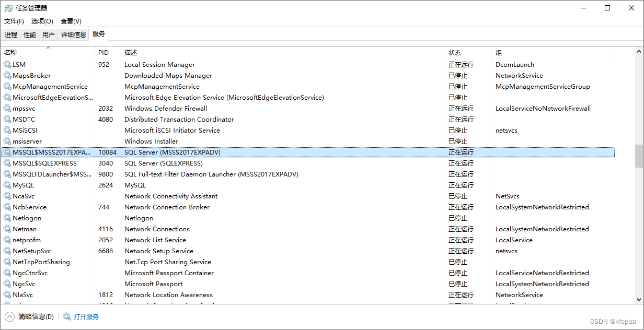Click PID 2624 in the MySQL row

click(x=106, y=185)
